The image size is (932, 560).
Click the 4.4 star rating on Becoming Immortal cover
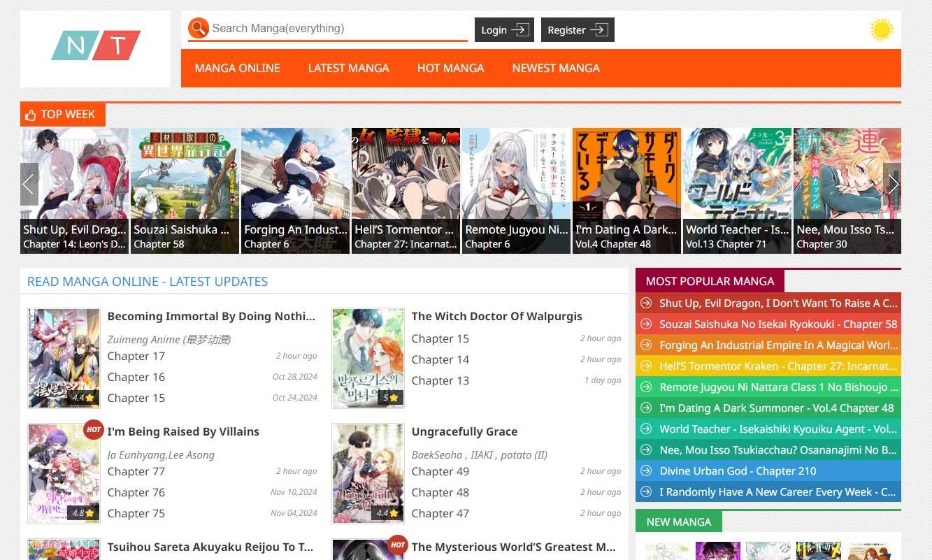tap(83, 398)
